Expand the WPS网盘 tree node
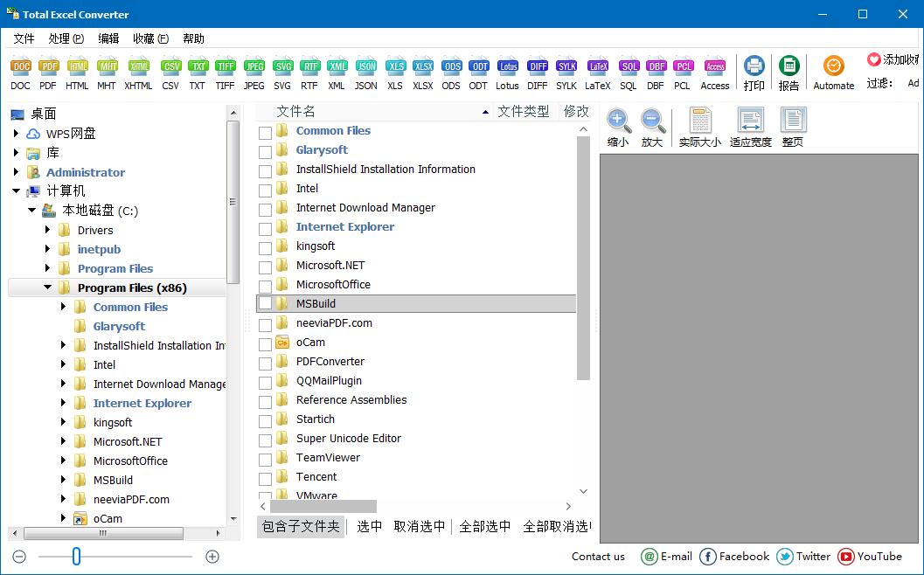 (x=16, y=134)
